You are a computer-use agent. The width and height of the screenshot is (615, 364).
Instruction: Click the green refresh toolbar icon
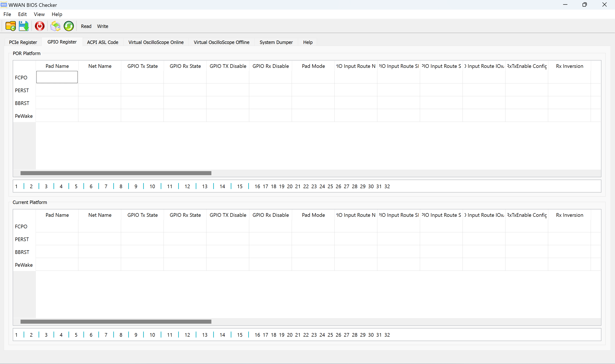pyautogui.click(x=69, y=26)
